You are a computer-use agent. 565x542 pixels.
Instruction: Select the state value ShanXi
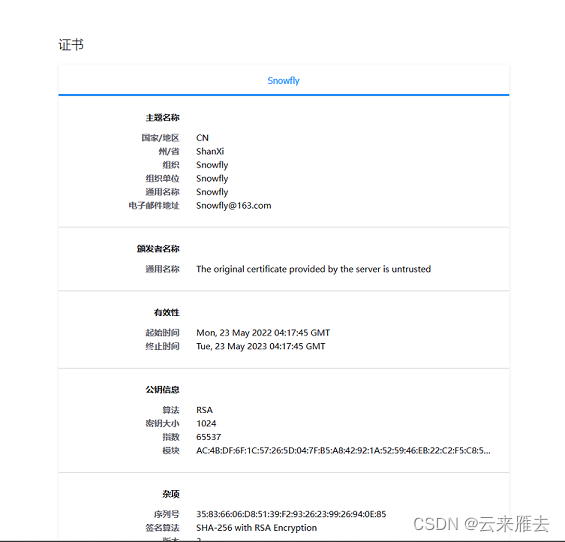point(210,151)
